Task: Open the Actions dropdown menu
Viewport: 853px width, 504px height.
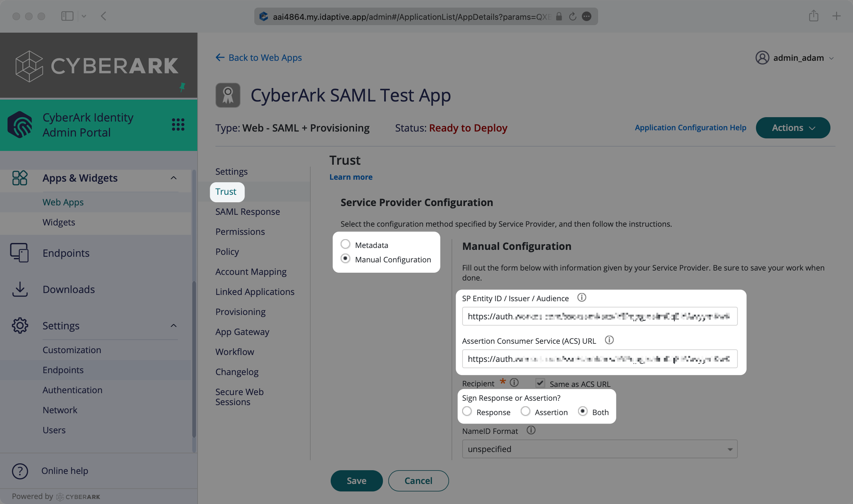Action: coord(793,128)
